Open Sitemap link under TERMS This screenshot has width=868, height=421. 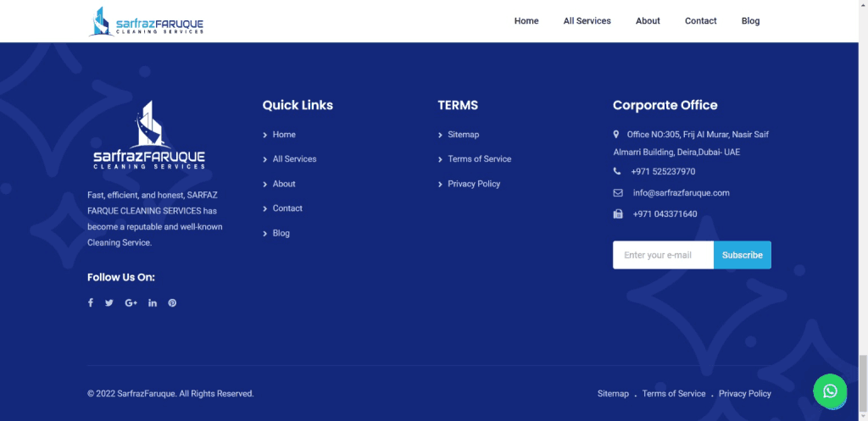click(463, 135)
